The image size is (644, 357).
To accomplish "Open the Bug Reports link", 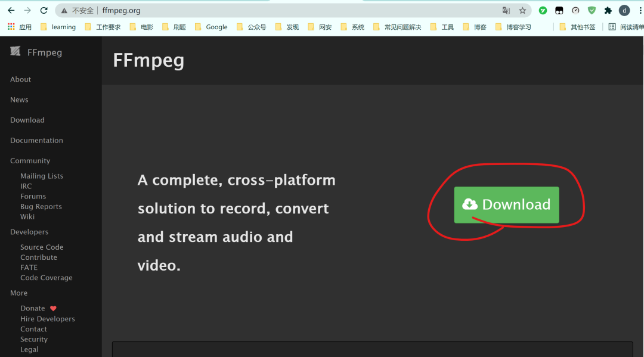I will pos(41,206).
